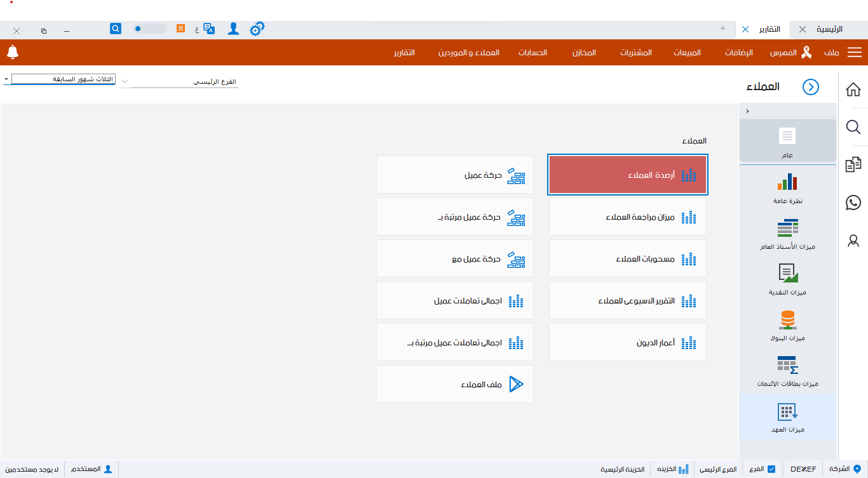The image size is (868, 478).
Task: Open the الحسابات menu
Action: point(532,53)
